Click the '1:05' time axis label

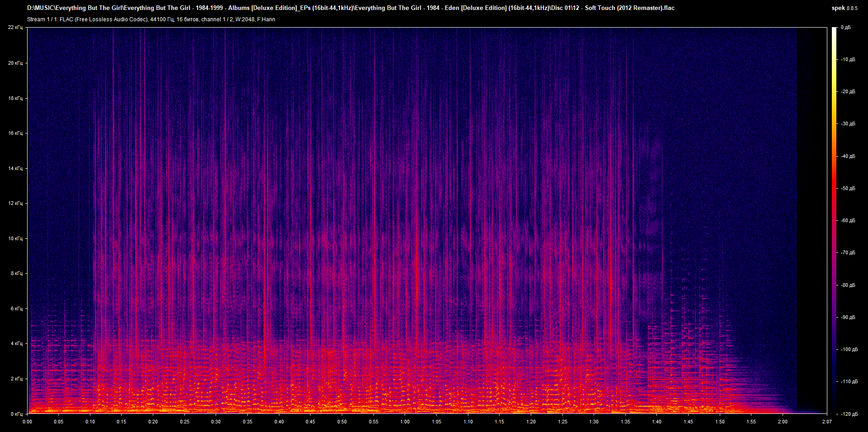coord(437,422)
